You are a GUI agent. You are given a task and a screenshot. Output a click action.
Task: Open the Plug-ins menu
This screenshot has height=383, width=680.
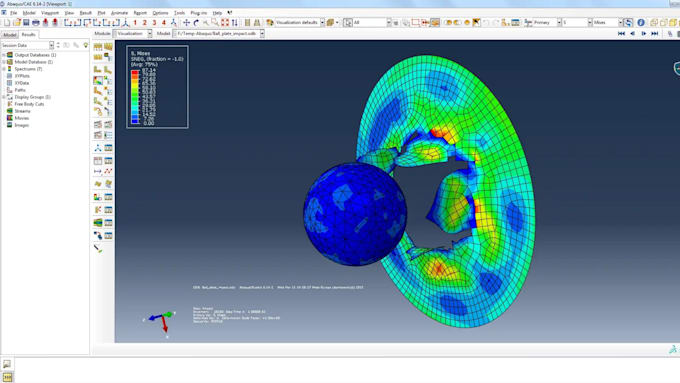[x=199, y=13]
